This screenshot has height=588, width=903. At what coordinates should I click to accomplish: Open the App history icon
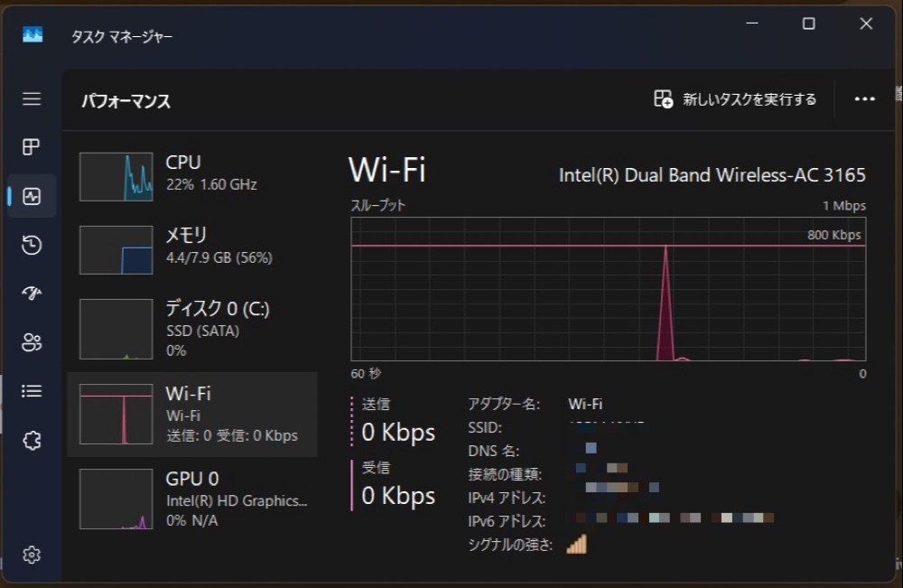[x=32, y=245]
